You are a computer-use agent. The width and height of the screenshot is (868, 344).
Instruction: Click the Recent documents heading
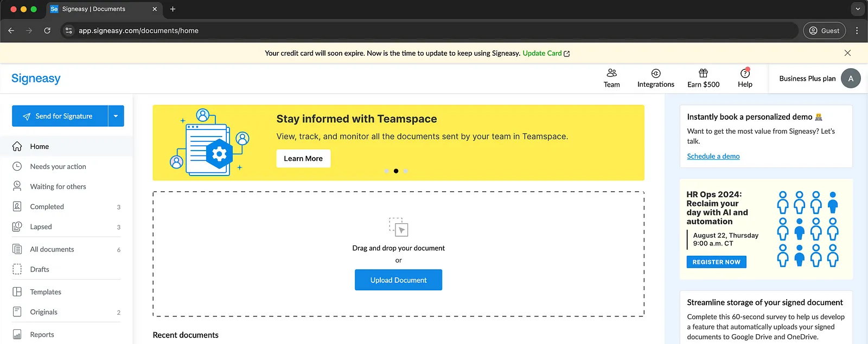(x=186, y=335)
